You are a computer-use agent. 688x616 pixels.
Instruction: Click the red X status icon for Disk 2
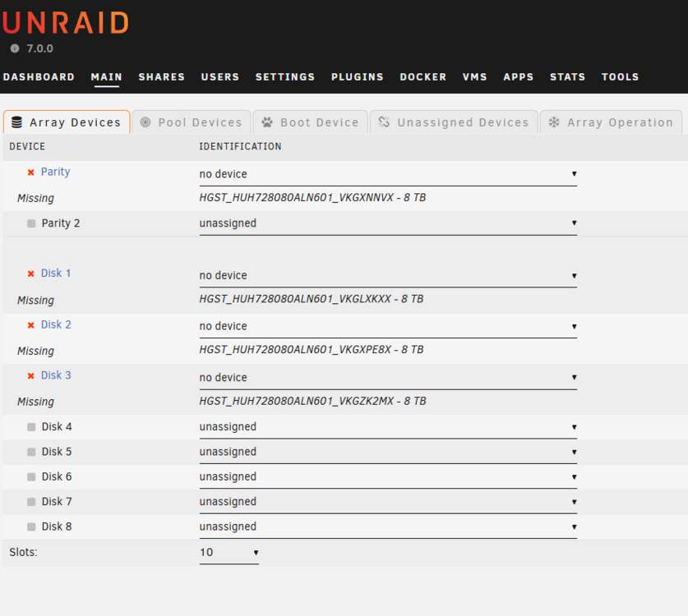click(x=30, y=325)
